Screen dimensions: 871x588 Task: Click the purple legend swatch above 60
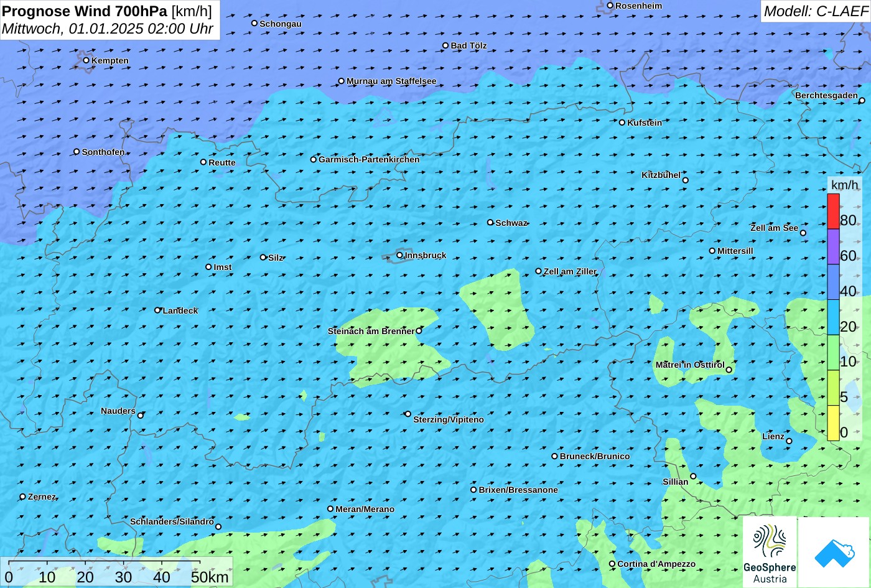pyautogui.click(x=833, y=247)
